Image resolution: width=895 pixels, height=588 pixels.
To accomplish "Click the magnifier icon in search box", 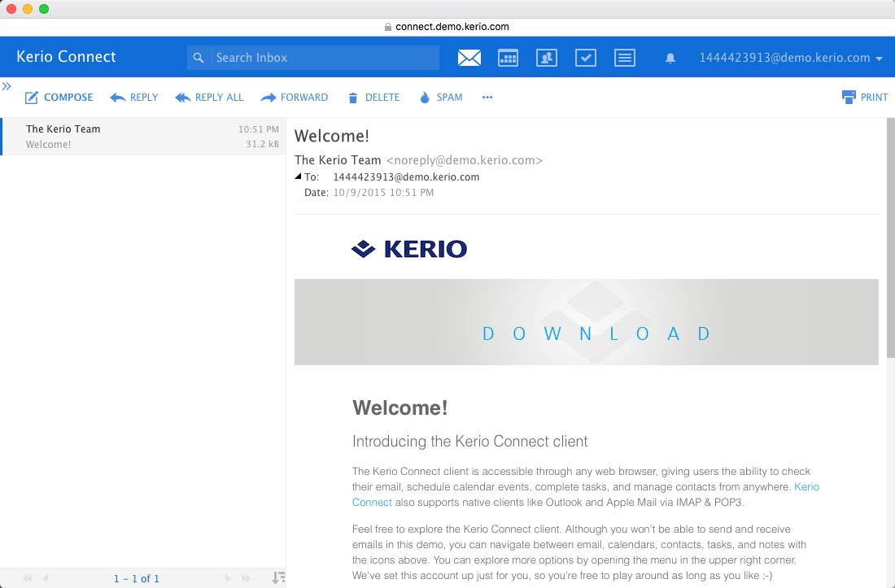I will point(199,58).
